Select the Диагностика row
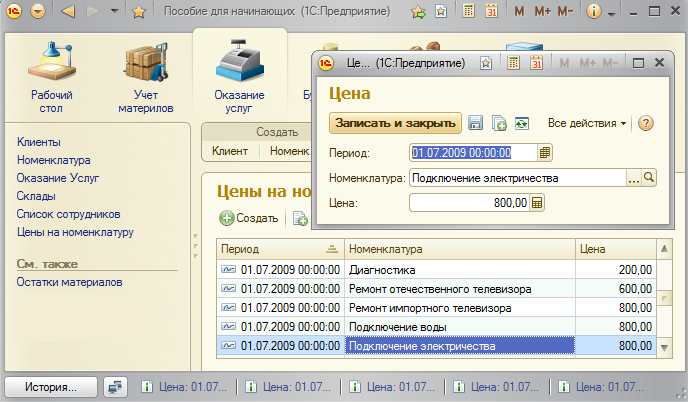The width and height of the screenshot is (688, 402). pyautogui.click(x=436, y=269)
